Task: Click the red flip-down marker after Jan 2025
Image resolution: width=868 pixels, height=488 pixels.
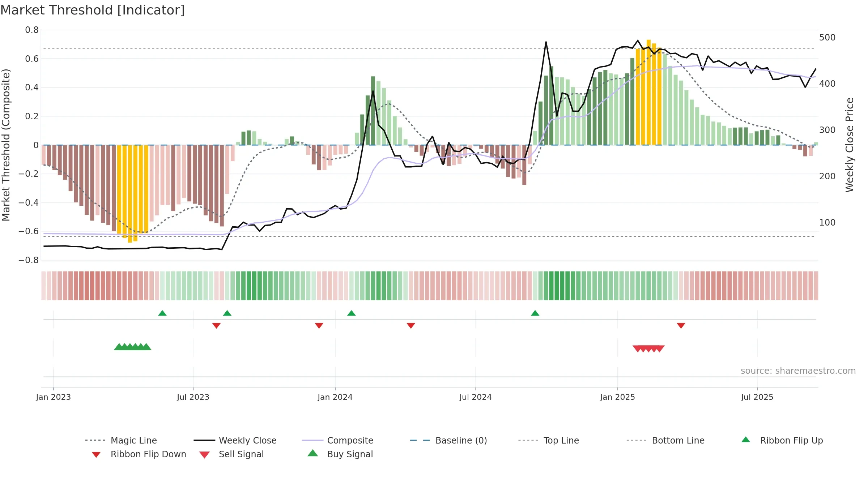Action: (x=681, y=325)
